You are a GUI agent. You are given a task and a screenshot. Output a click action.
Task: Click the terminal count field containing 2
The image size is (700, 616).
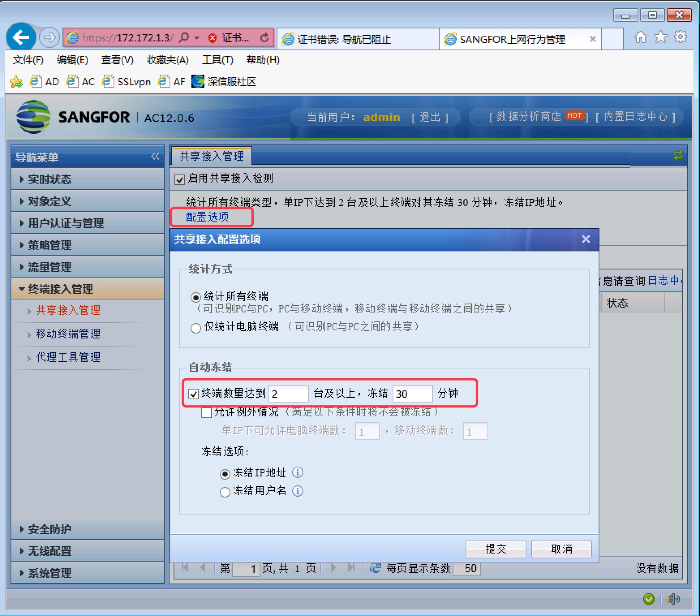[288, 394]
